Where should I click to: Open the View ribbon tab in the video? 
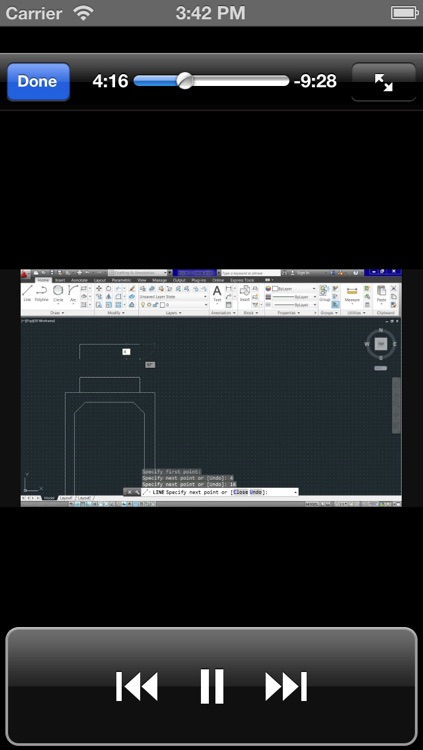(142, 280)
